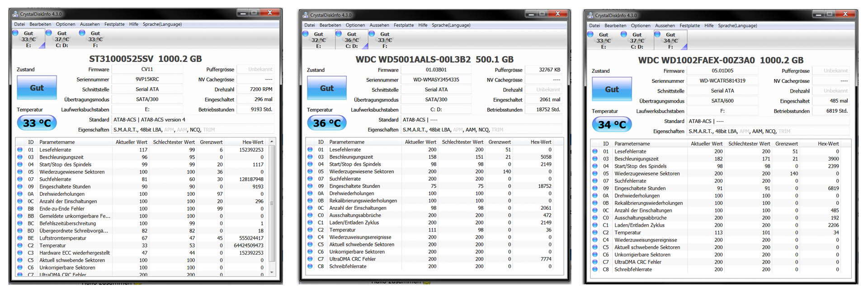Select Hardware ECC wiederhergestellt row

pyautogui.click(x=142, y=253)
